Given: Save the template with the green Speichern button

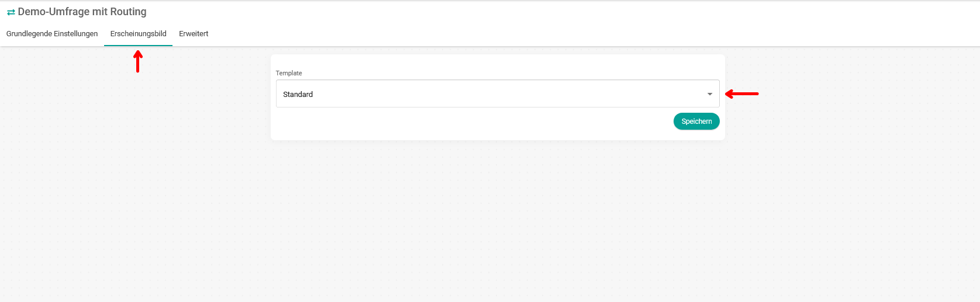Looking at the screenshot, I should pyautogui.click(x=696, y=122).
